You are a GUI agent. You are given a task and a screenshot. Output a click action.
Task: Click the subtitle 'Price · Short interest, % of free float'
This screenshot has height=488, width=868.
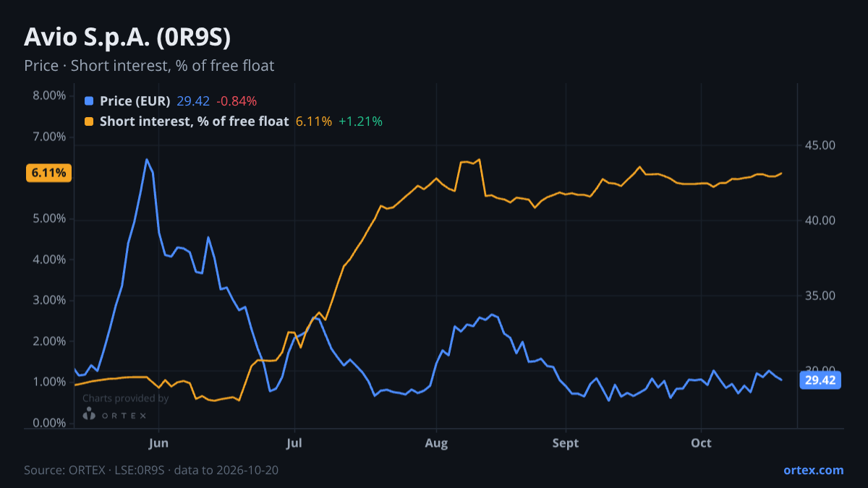[x=149, y=66]
